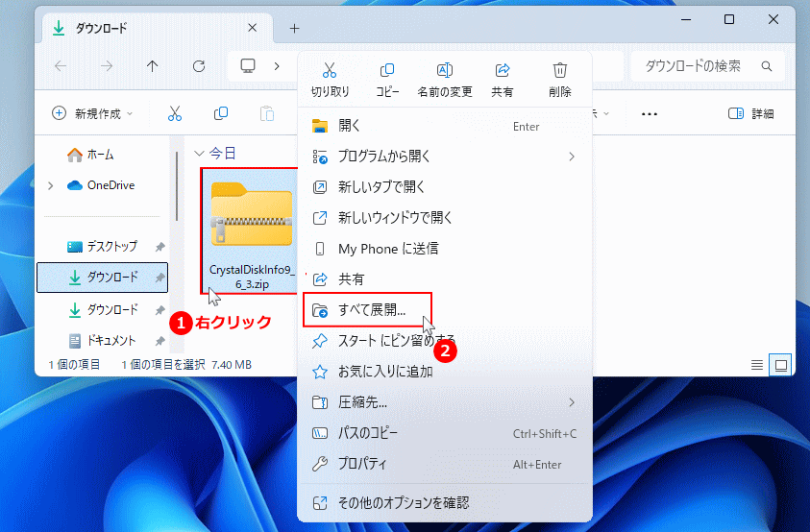810x532 pixels.
Task: Close the ダウンロード tab
Action: (x=252, y=28)
